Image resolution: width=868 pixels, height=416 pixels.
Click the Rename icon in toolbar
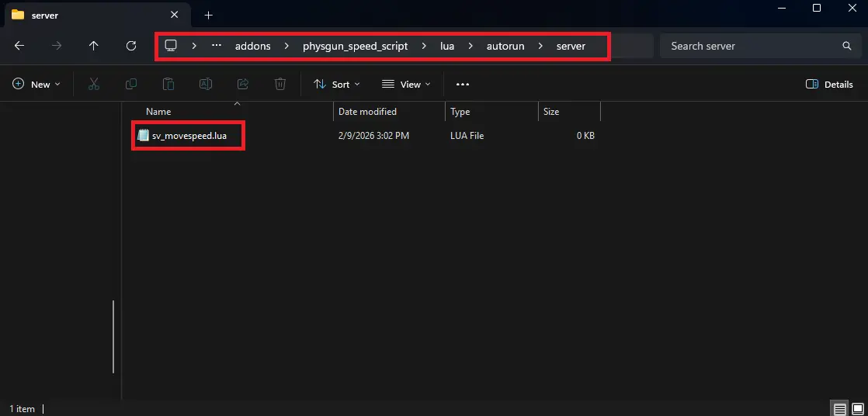pyautogui.click(x=206, y=84)
